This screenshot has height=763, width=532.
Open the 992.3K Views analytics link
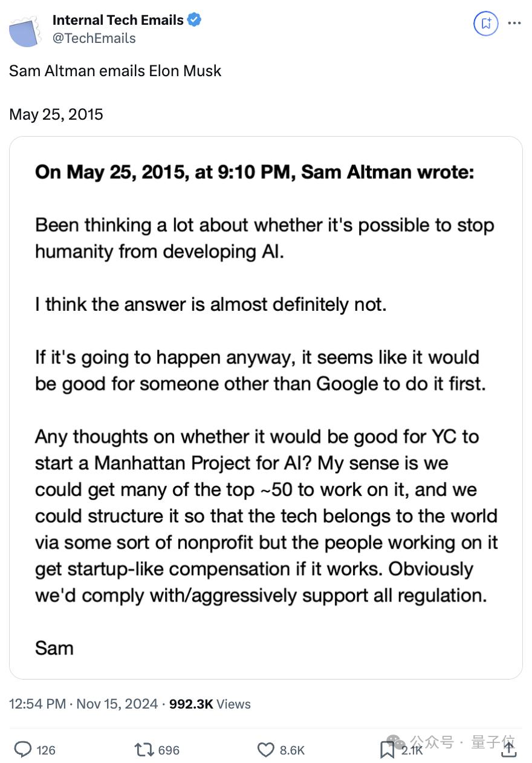[209, 704]
